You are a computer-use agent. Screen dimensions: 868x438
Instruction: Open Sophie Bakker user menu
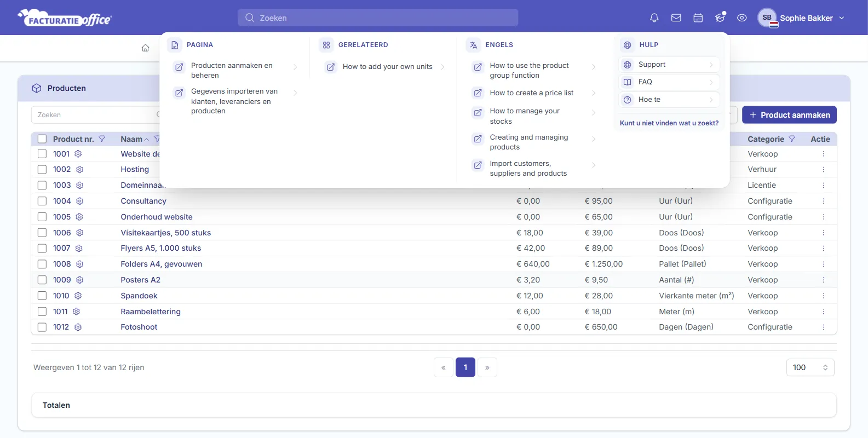tap(801, 18)
